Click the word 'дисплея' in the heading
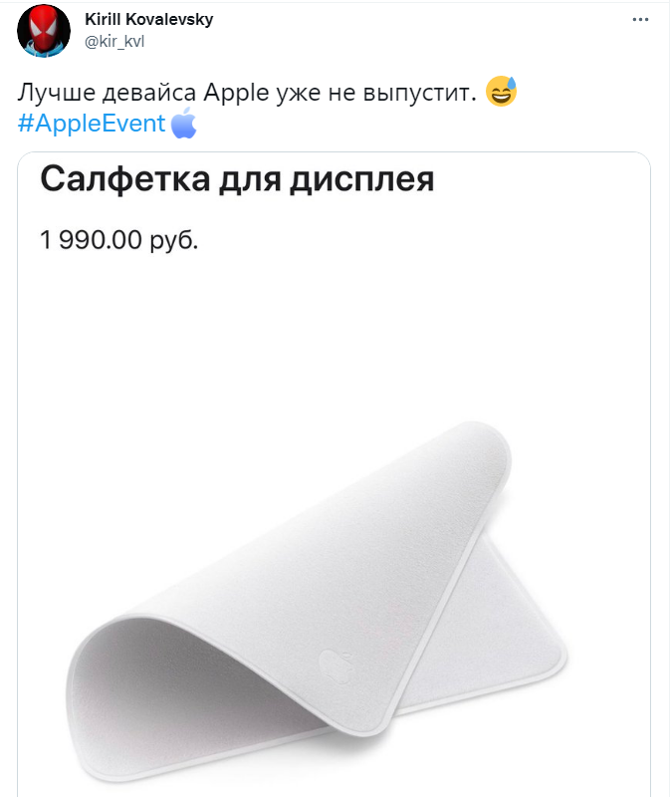 [x=362, y=179]
